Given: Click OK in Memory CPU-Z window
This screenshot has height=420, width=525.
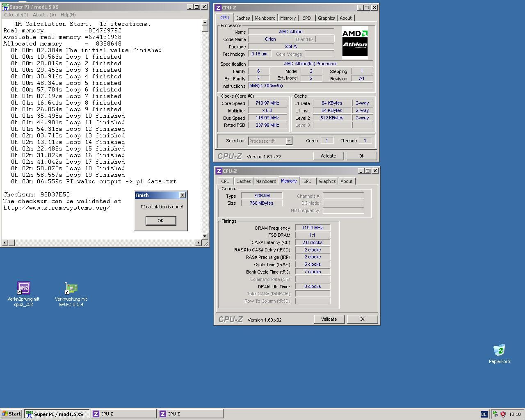Looking at the screenshot, I should tap(362, 319).
